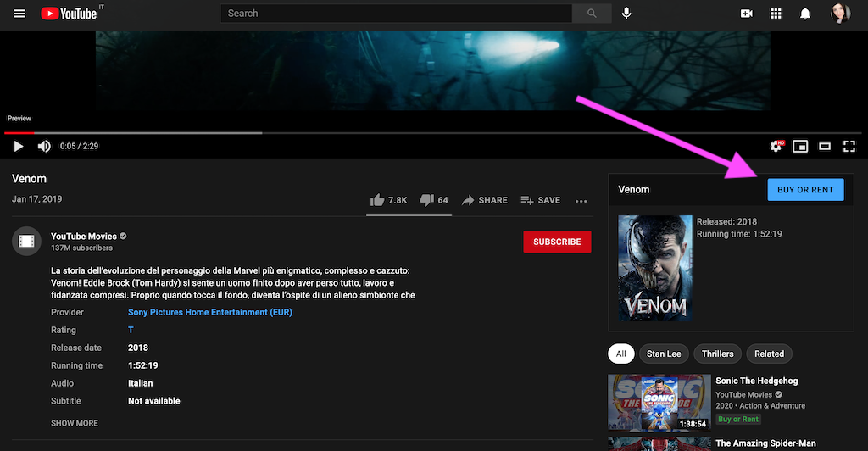Select the Thrillers filter chip
The height and width of the screenshot is (451, 868).
[717, 354]
